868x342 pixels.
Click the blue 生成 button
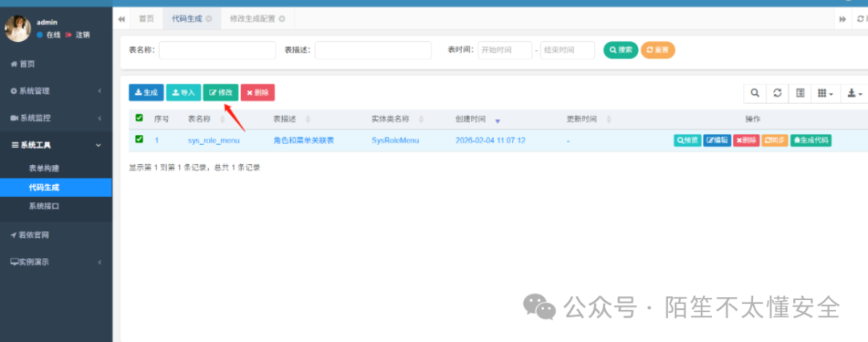[146, 93]
